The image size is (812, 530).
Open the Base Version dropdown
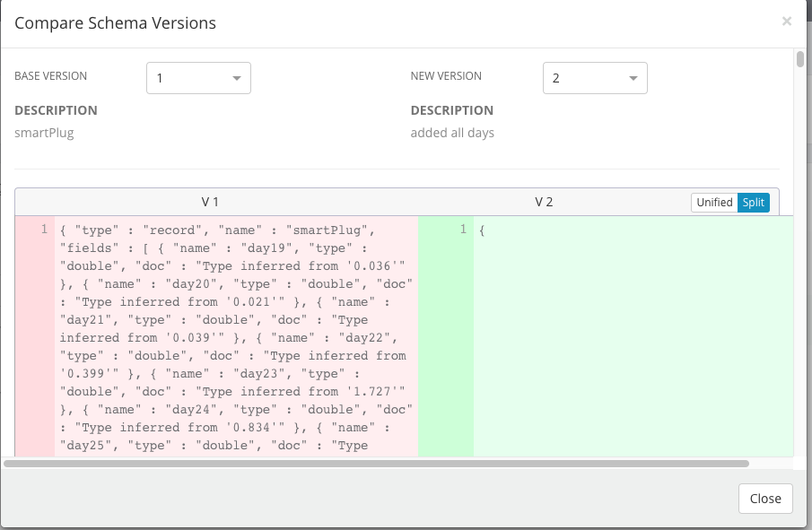[x=198, y=78]
